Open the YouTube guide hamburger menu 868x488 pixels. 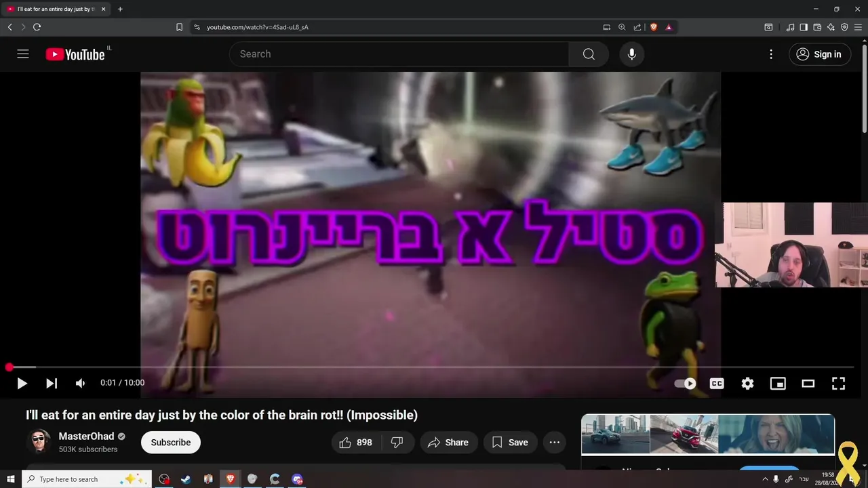(23, 54)
